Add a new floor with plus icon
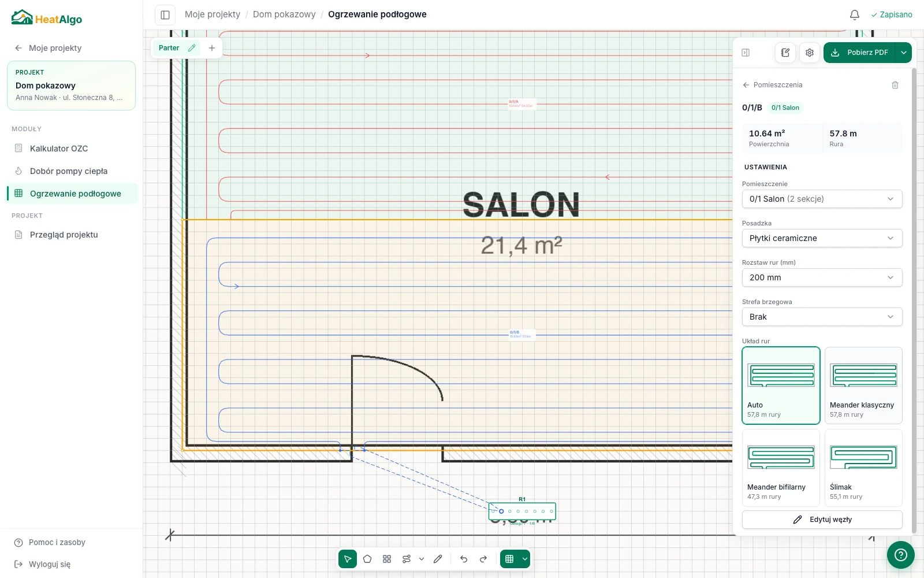The image size is (924, 578). point(212,48)
